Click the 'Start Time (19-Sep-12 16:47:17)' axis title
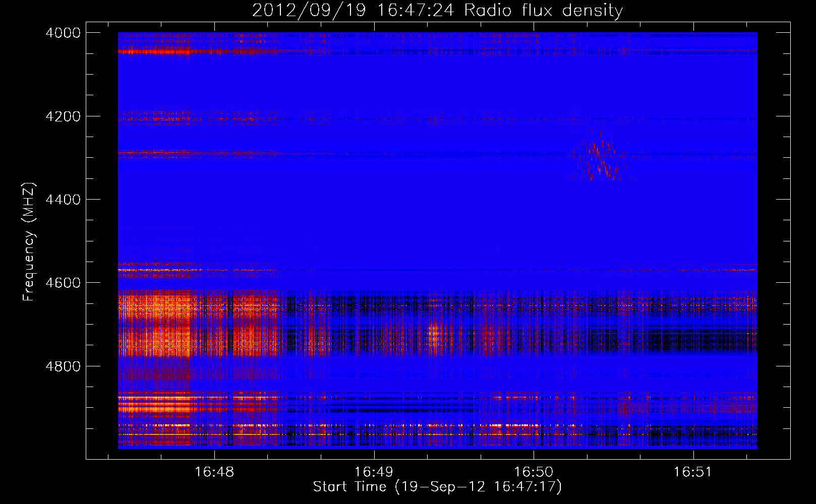 coord(438,487)
